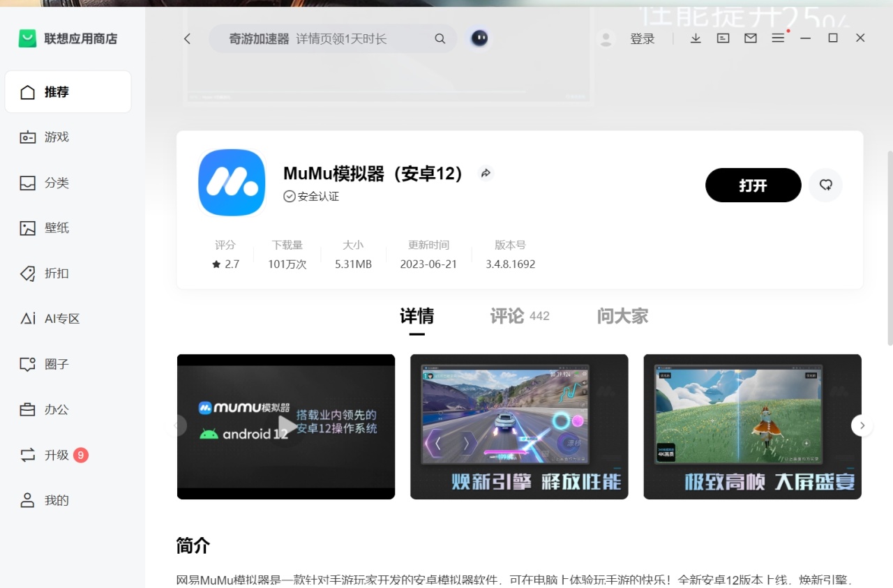
Task: Open the 游戏 sidebar section
Action: point(68,137)
